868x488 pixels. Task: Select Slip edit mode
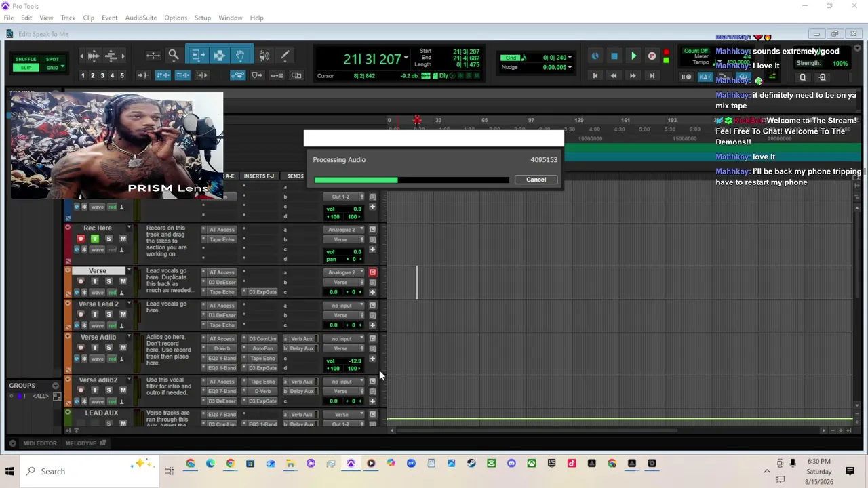pyautogui.click(x=26, y=68)
